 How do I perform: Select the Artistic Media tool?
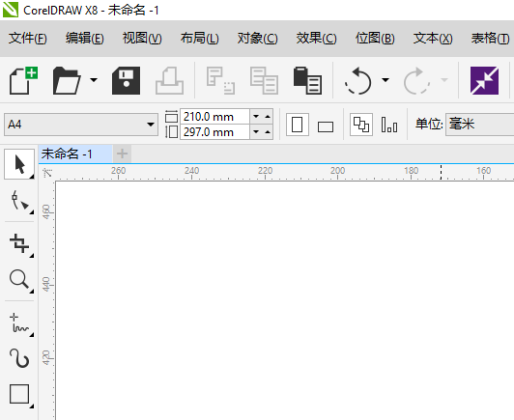pyautogui.click(x=19, y=358)
